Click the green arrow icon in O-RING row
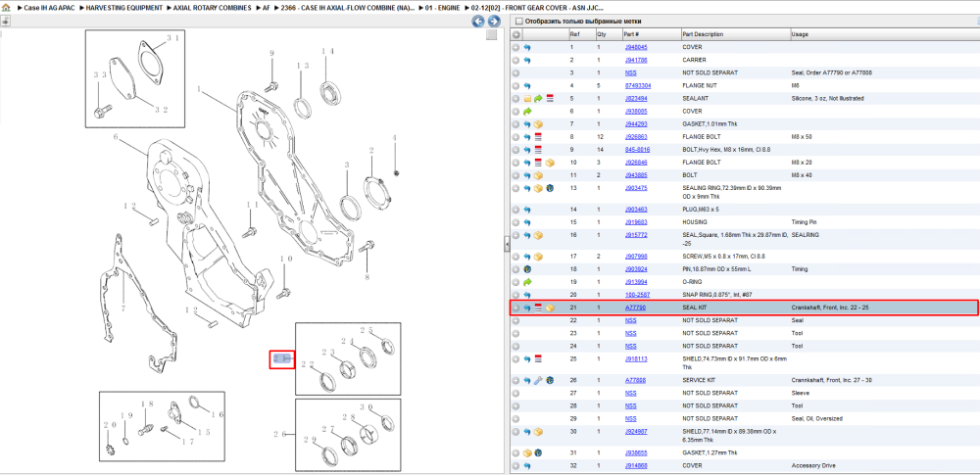 527,282
